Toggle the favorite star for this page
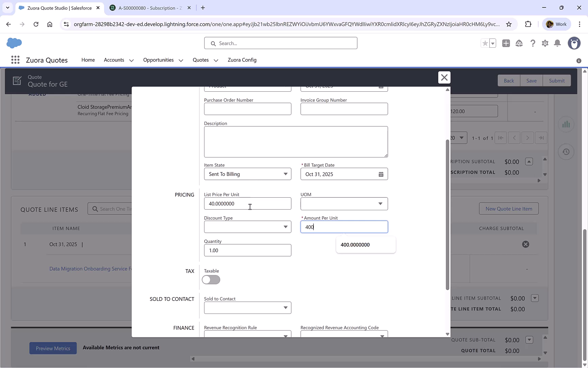588x368 pixels. click(x=485, y=43)
